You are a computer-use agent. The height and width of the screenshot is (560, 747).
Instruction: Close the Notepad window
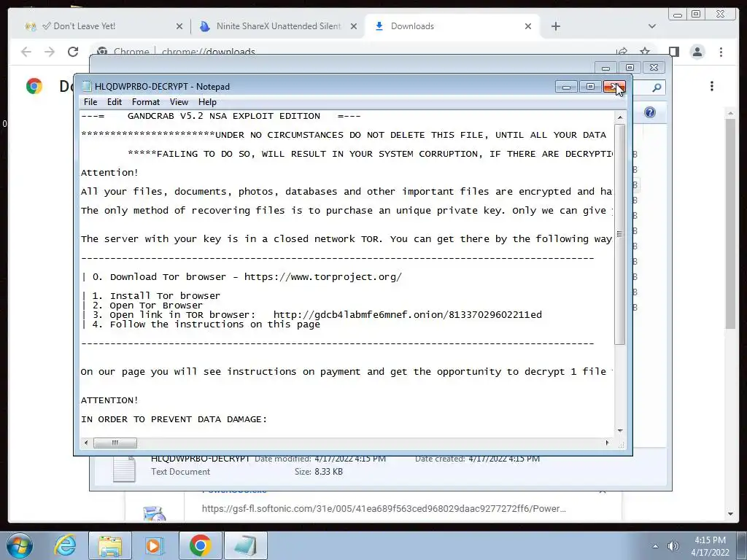614,87
